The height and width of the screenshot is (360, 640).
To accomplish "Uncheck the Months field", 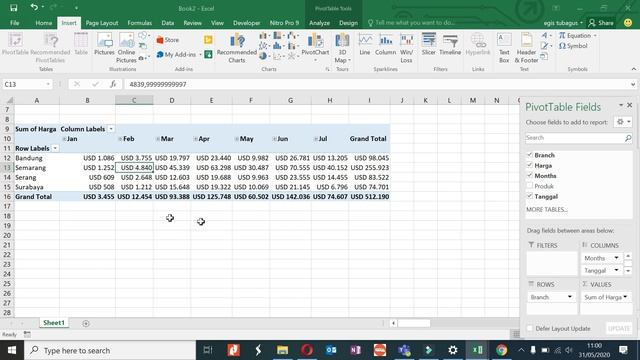I will click(530, 176).
